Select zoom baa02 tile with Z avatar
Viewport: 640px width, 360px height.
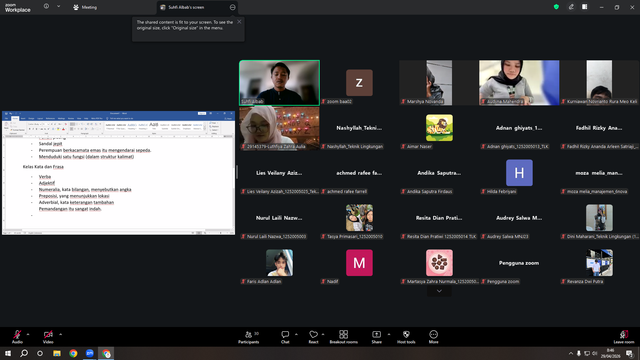(359, 83)
